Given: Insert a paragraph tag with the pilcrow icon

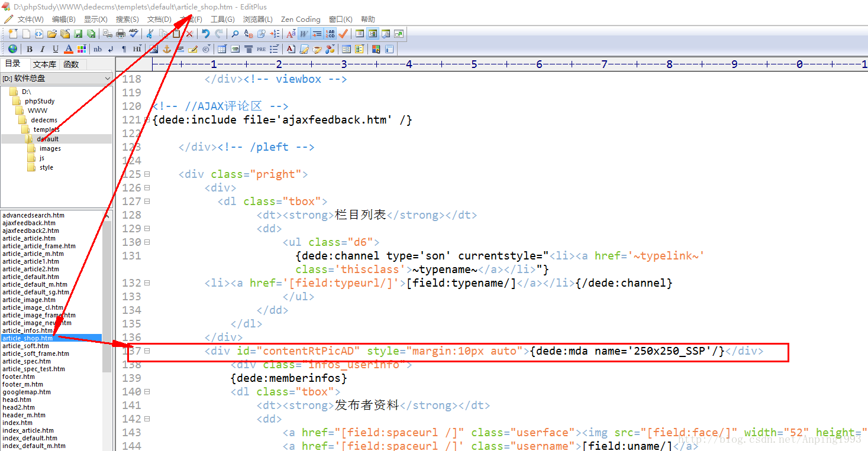Looking at the screenshot, I should [124, 49].
